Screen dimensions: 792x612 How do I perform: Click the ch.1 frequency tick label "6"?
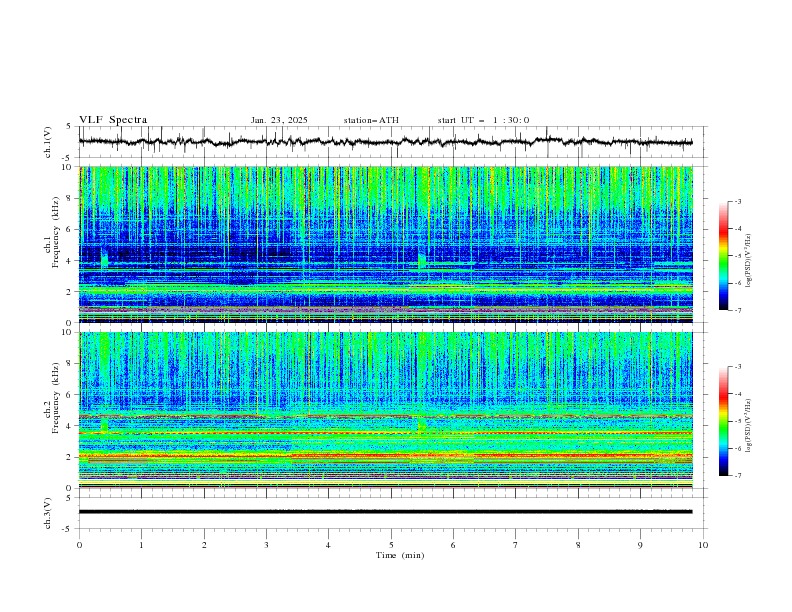(70, 229)
